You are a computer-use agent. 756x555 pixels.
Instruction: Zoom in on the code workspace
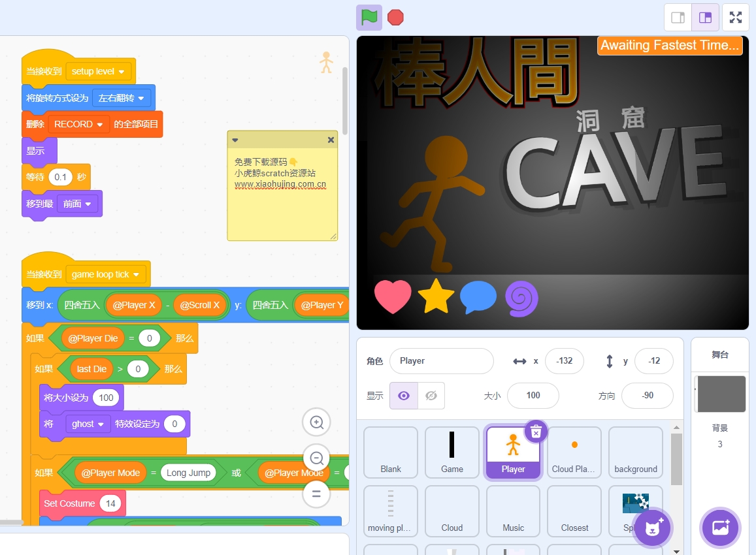[316, 422]
